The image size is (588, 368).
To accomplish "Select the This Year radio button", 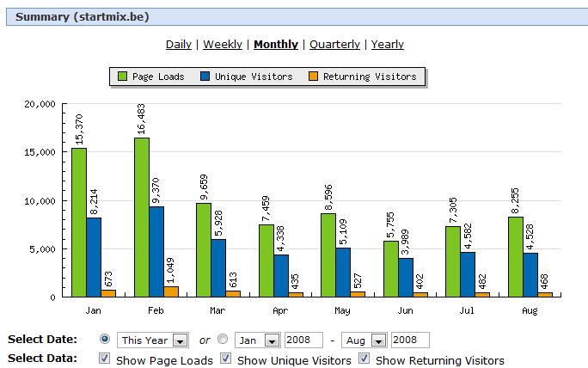I will tap(105, 339).
